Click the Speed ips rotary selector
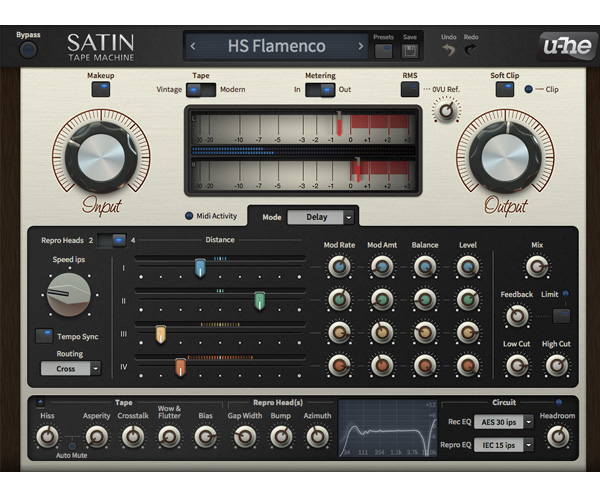Image resolution: width=600 pixels, height=500 pixels. (x=69, y=295)
